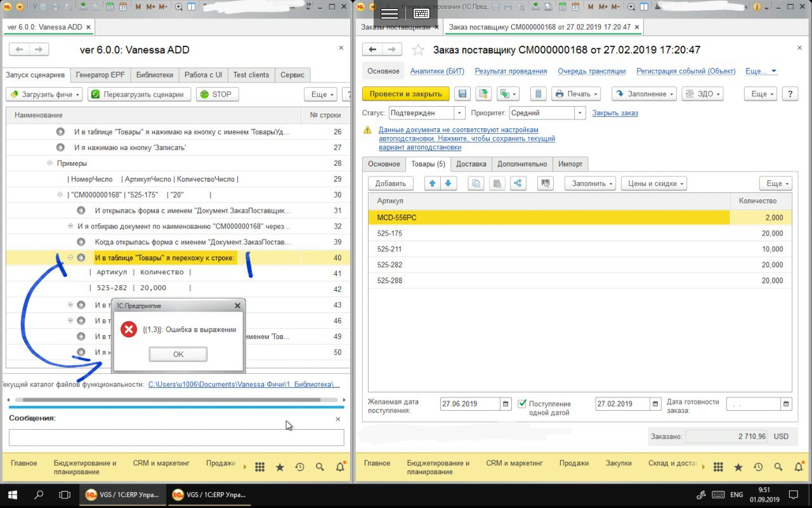The height and width of the screenshot is (508, 812).
Task: Open Печать dropdown
Action: tap(575, 94)
